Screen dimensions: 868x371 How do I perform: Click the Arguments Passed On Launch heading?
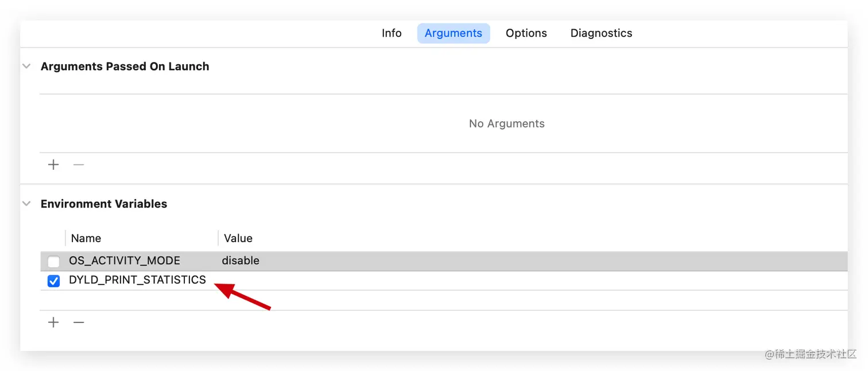tap(125, 67)
